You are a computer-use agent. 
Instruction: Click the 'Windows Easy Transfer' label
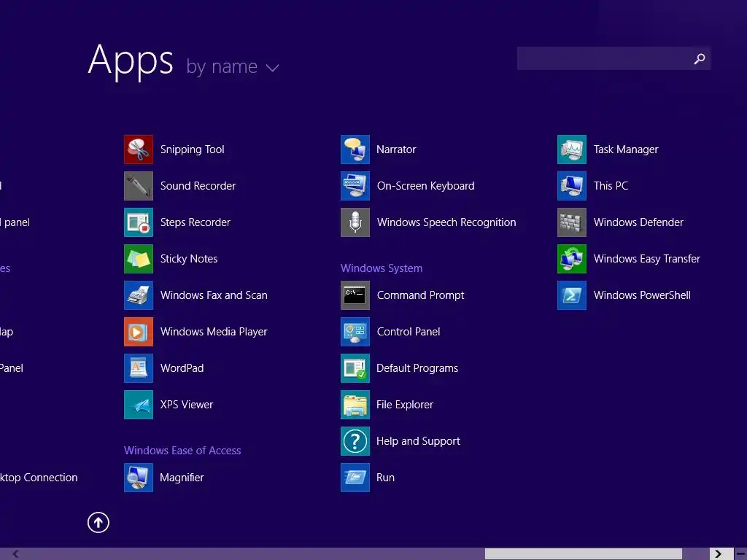click(x=647, y=259)
